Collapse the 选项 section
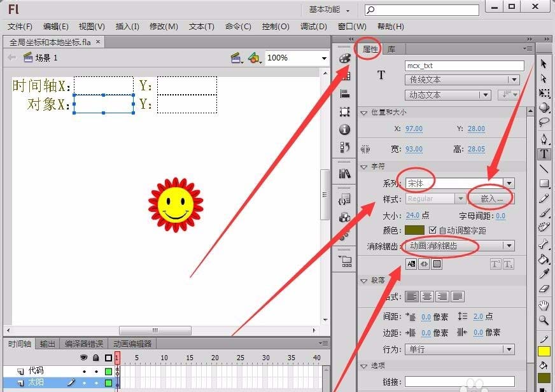The width and height of the screenshot is (555, 392). click(364, 366)
